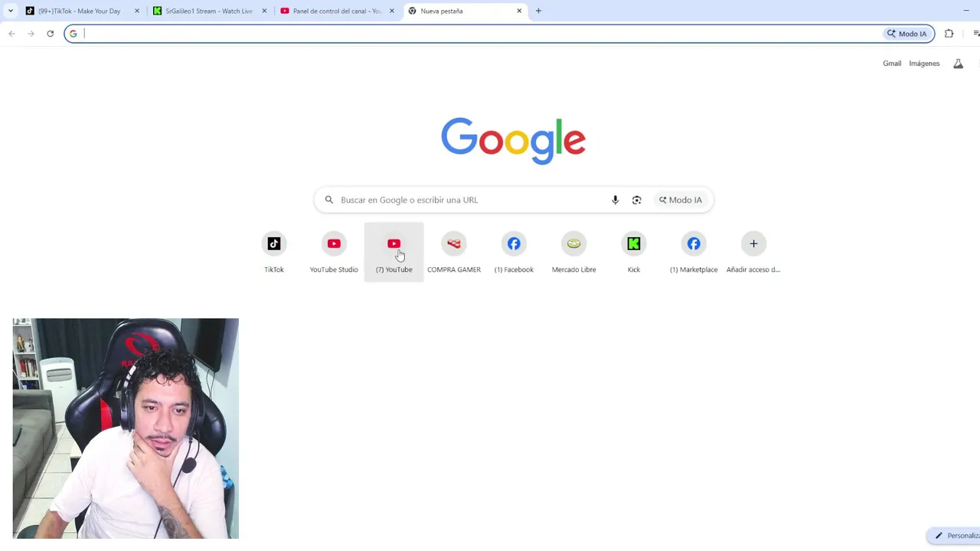Image resolution: width=980 pixels, height=551 pixels.
Task: Click the magnifier icon in search box
Action: click(329, 200)
